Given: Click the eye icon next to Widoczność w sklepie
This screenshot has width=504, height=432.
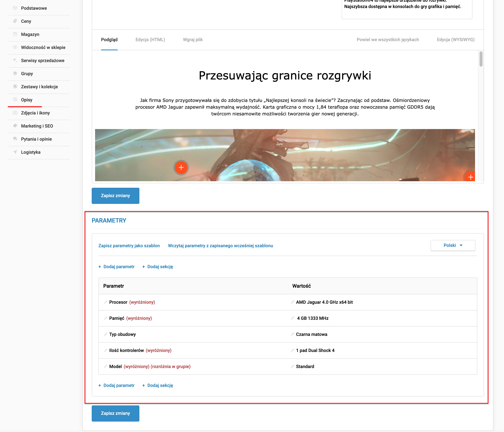Looking at the screenshot, I should tap(15, 47).
